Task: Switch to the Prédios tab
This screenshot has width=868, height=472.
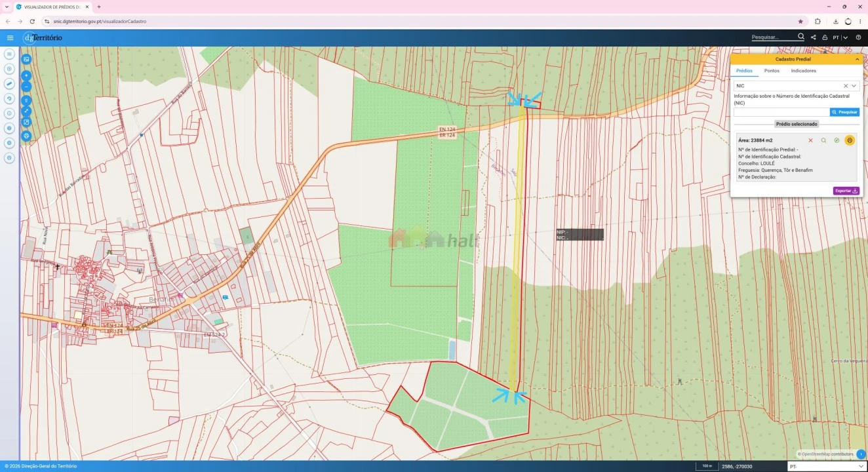Action: pos(744,71)
